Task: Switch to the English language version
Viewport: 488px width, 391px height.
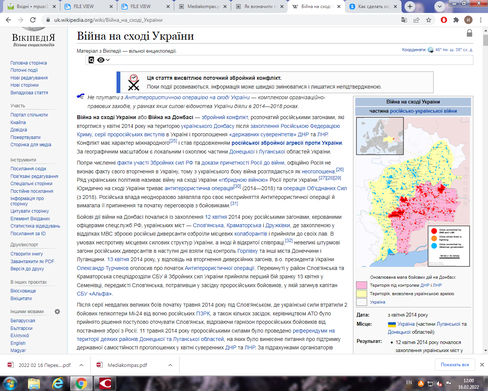Action: tap(18, 343)
